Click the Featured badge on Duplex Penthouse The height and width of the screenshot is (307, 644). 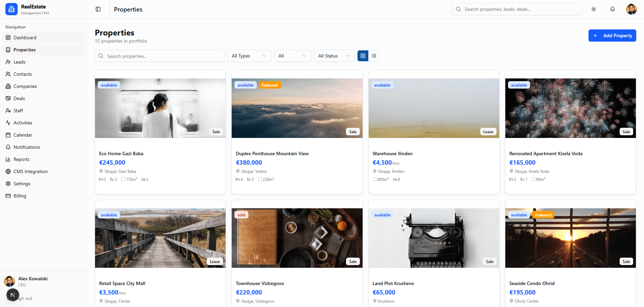pyautogui.click(x=270, y=85)
